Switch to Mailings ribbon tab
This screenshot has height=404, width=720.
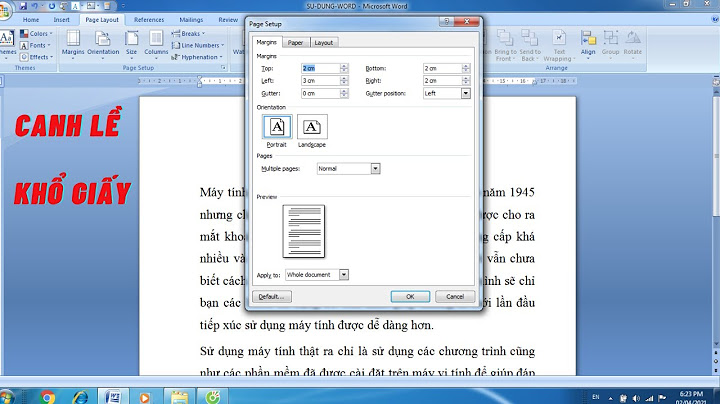click(x=191, y=20)
